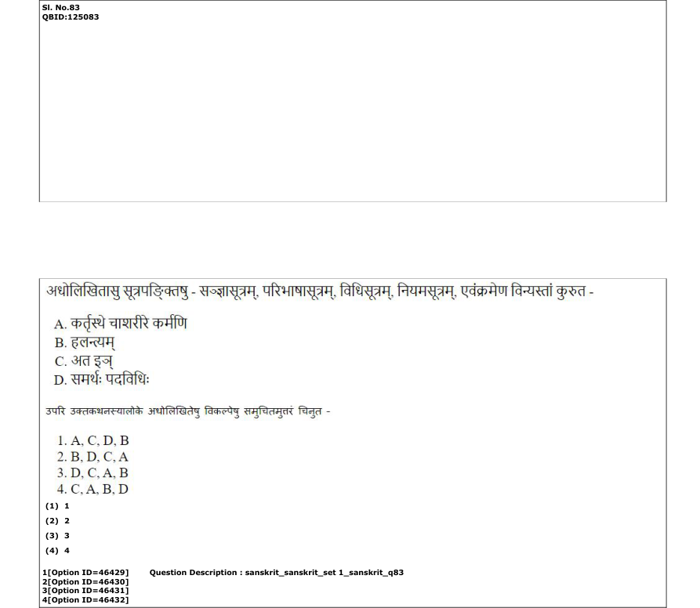
Task: Click the instruction line starting "उपरि उक्तकथनस्यालोके"
Action: (x=188, y=411)
